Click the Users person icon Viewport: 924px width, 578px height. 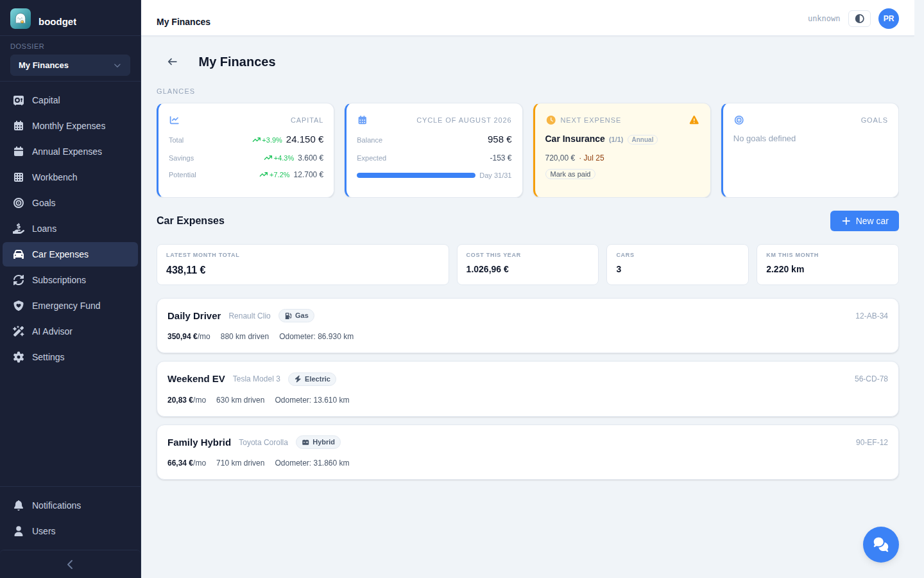click(19, 531)
